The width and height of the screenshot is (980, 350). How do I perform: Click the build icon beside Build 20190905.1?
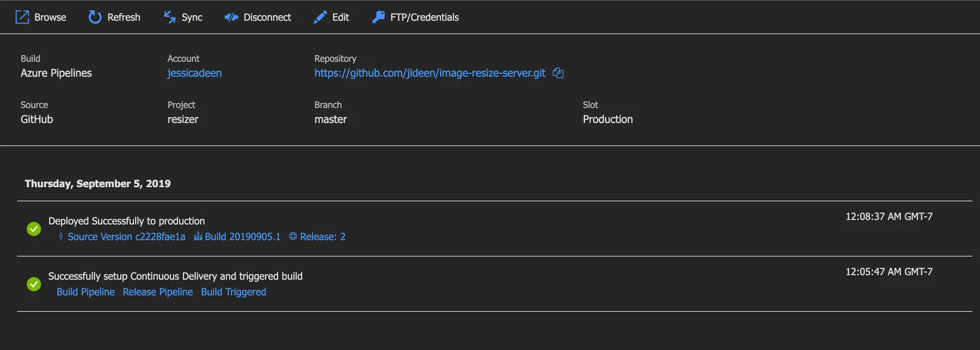click(198, 236)
